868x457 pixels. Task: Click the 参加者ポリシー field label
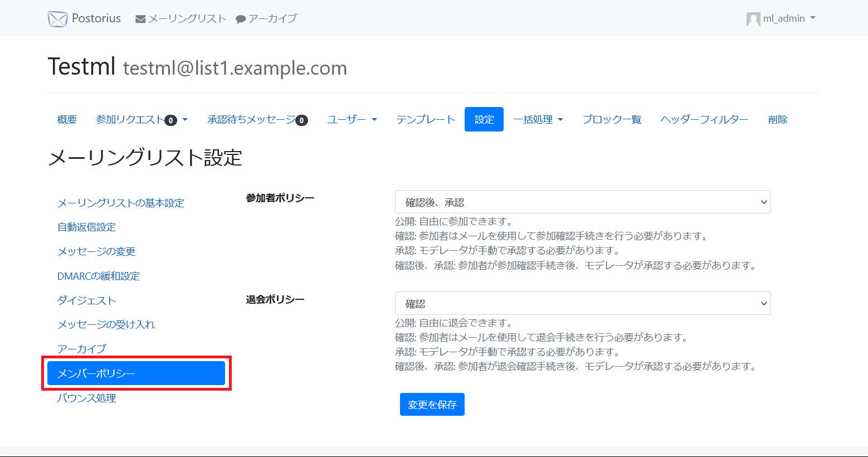[x=280, y=198]
